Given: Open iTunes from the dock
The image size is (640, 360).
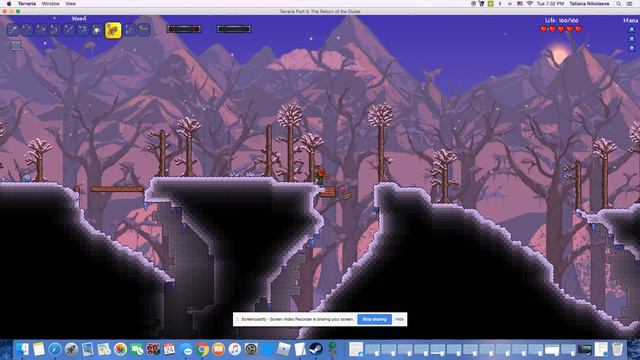Looking at the screenshot, I should click(x=235, y=349).
